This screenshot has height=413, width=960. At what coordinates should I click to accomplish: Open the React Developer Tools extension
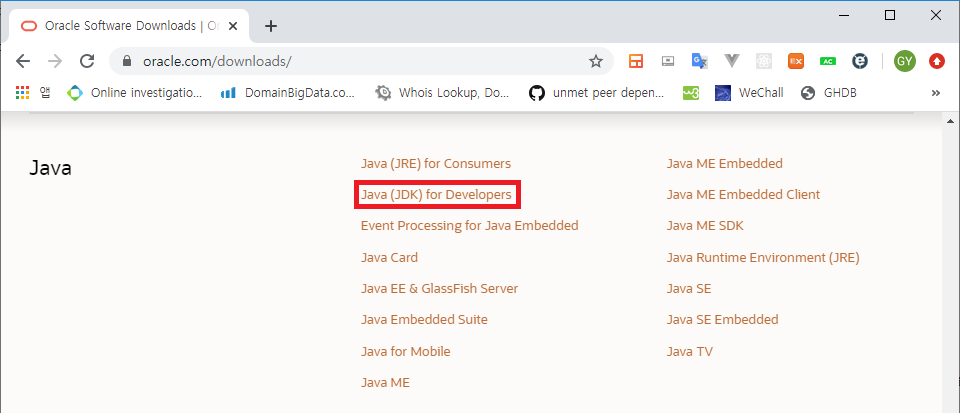pos(764,61)
